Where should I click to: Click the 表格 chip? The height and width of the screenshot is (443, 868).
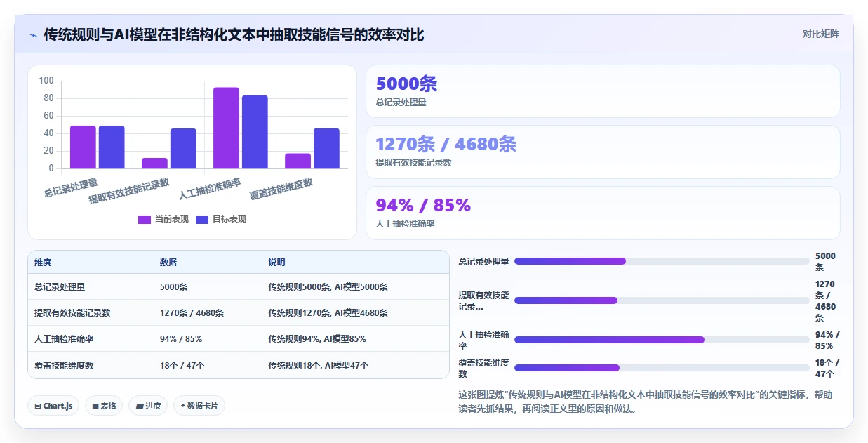point(104,406)
